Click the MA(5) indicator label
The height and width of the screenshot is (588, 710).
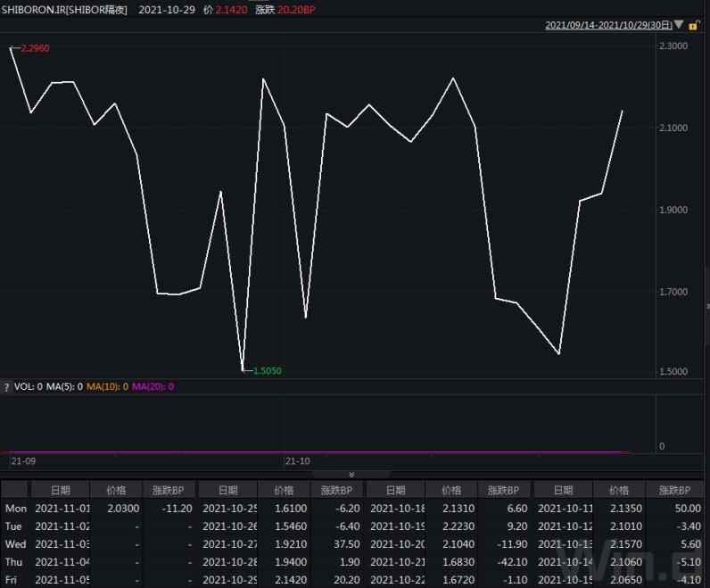[x=62, y=387]
